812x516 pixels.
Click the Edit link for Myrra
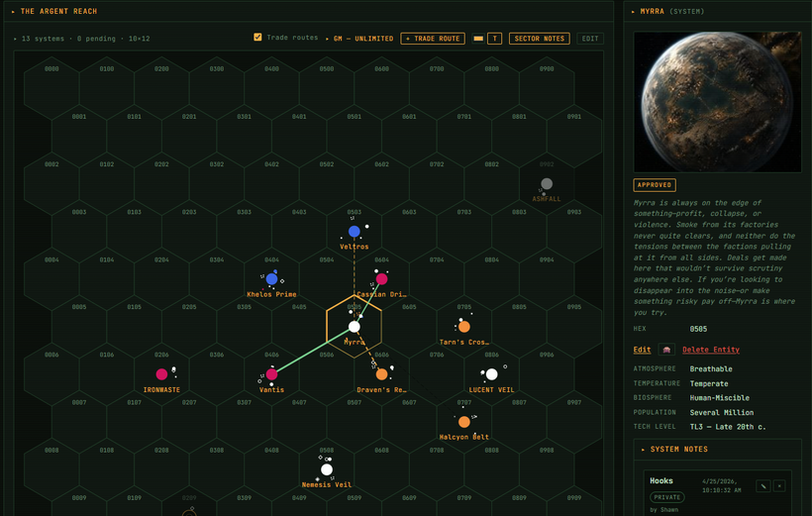pos(642,350)
